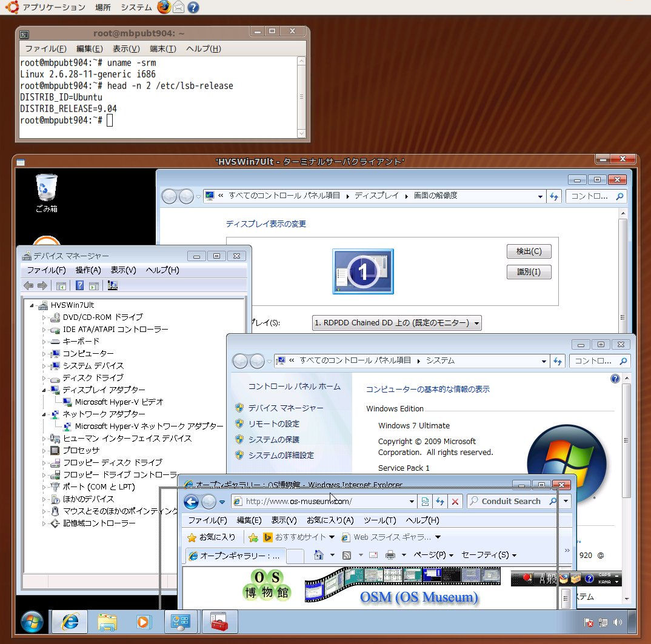Click IE print icon in command bar
The width and height of the screenshot is (651, 644).
390,555
